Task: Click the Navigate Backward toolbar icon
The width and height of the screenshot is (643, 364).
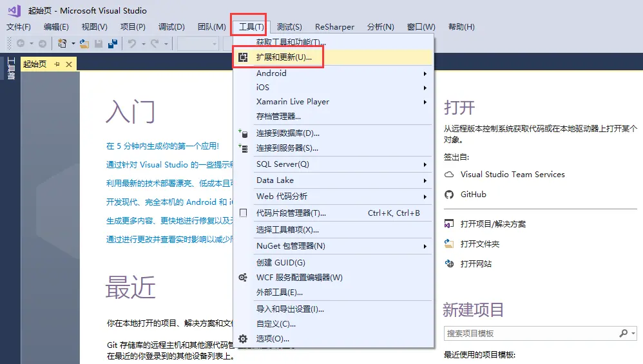Action: pyautogui.click(x=21, y=43)
